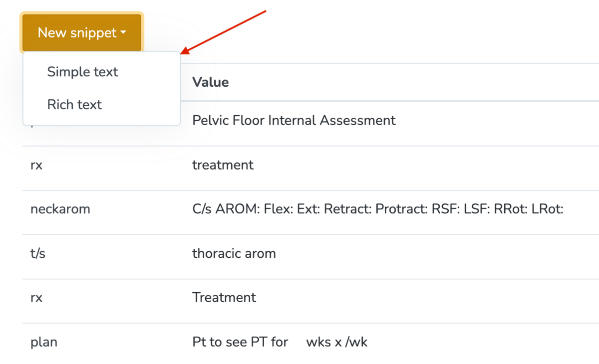
Task: Open the plan snippet shortcut
Action: 43,342
